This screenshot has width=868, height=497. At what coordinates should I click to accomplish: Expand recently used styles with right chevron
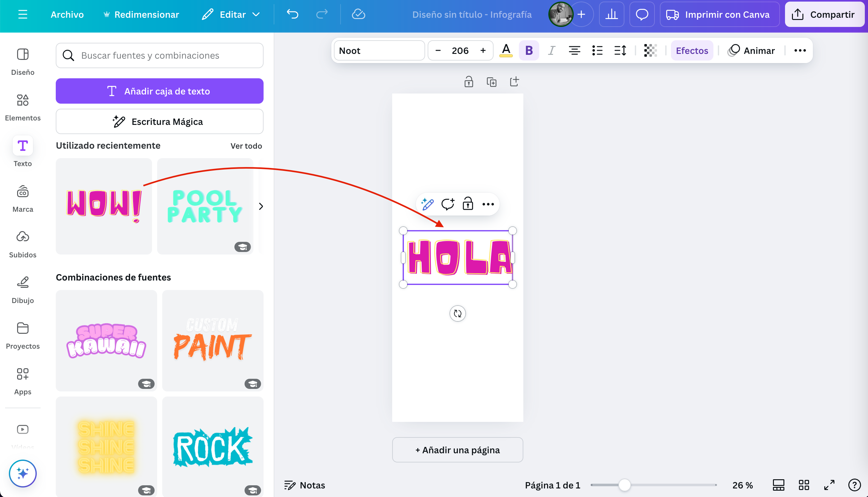[x=261, y=206]
